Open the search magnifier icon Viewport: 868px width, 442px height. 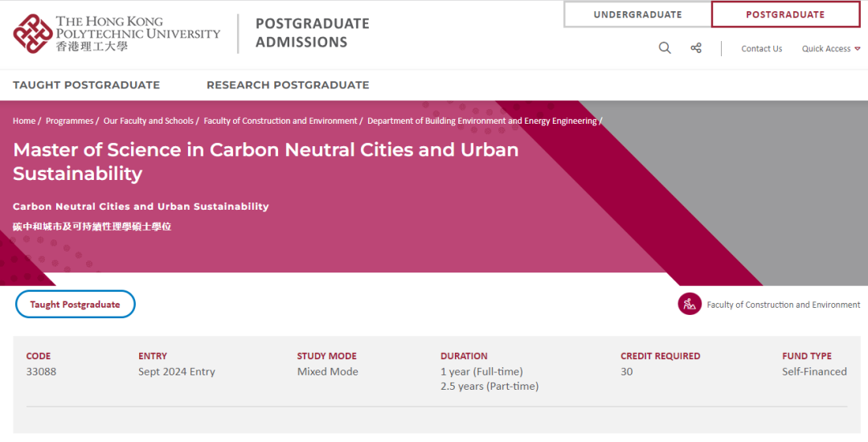click(665, 48)
